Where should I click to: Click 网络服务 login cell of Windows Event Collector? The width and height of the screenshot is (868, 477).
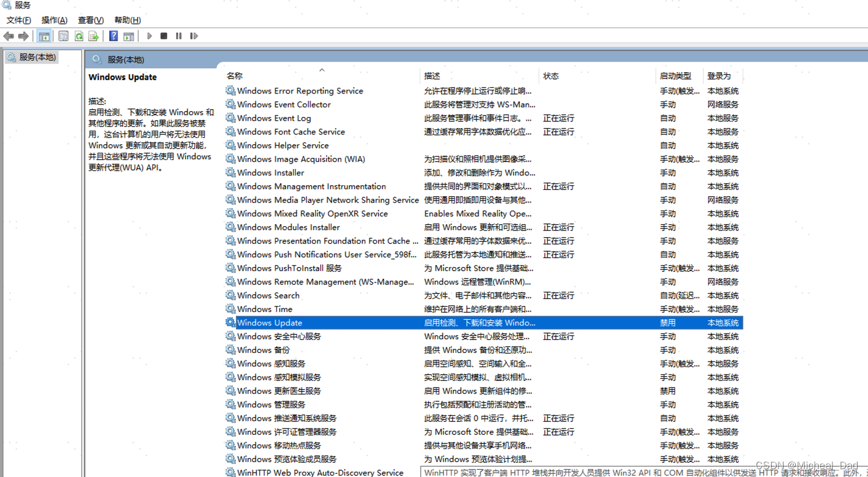(x=723, y=105)
